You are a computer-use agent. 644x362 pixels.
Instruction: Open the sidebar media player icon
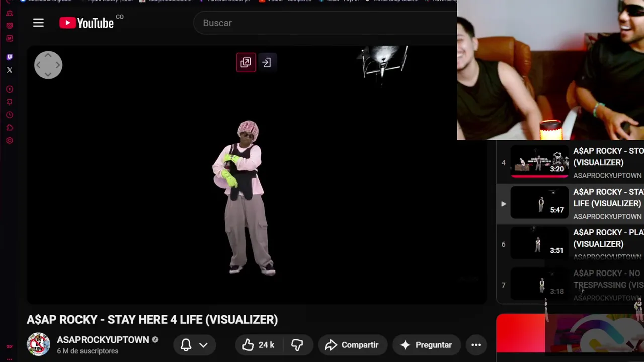(10, 89)
